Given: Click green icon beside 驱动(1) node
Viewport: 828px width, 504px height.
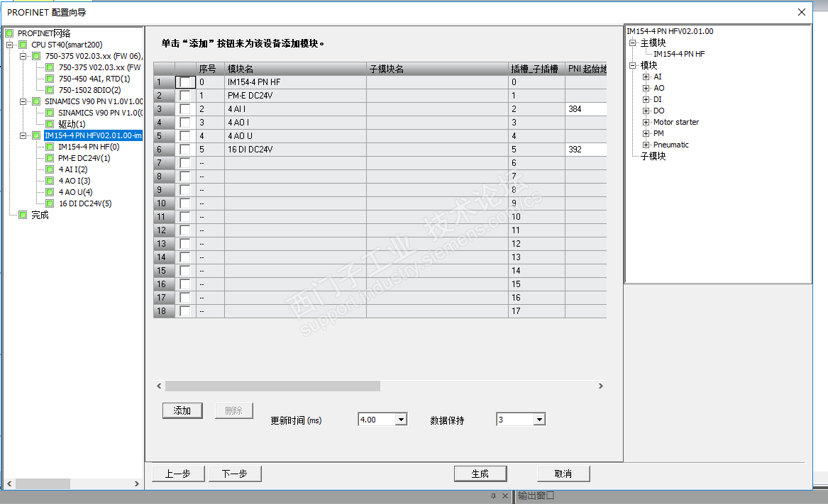Looking at the screenshot, I should pos(50,124).
